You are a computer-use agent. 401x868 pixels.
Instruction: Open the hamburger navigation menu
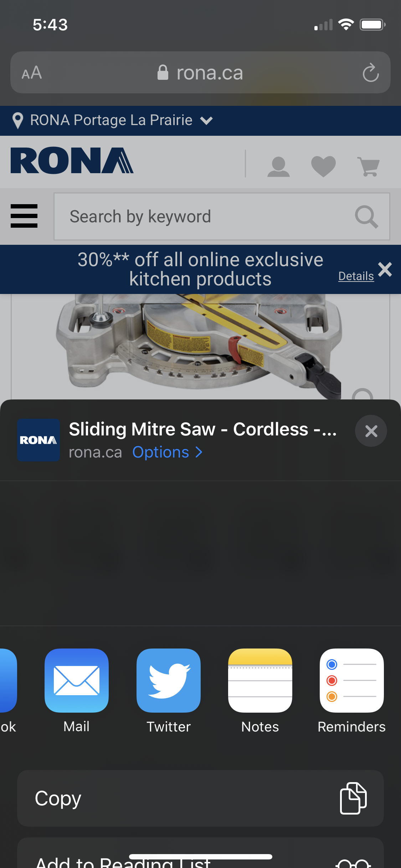point(24,216)
